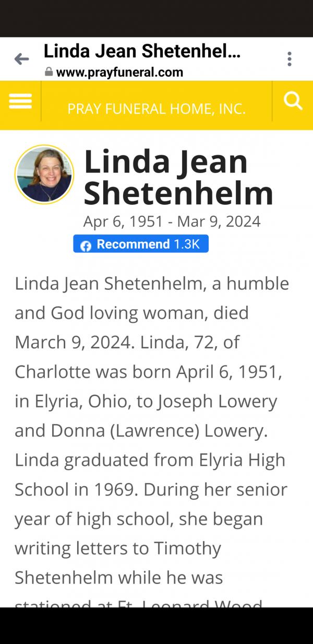Click the lock icon beside www.prayfuneral.com
313x644 pixels.
[49, 73]
